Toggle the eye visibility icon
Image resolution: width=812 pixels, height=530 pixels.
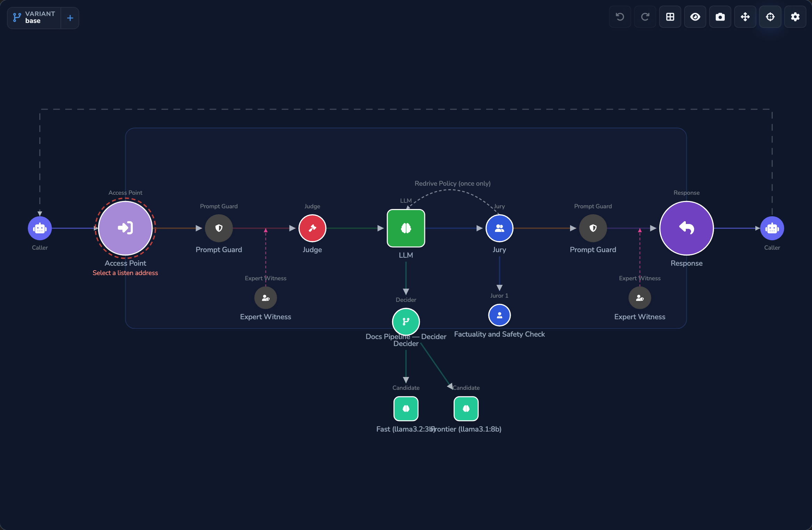pos(695,17)
